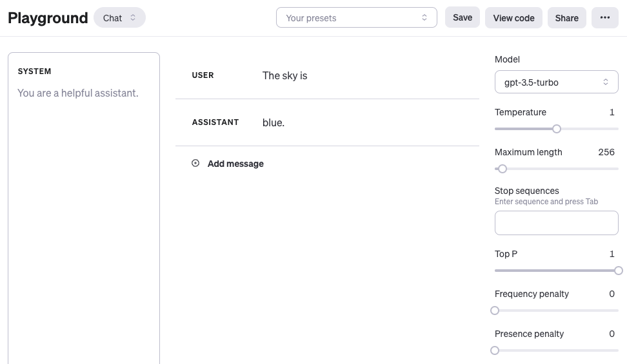Click Add message text
This screenshot has width=627, height=364.
coord(235,164)
